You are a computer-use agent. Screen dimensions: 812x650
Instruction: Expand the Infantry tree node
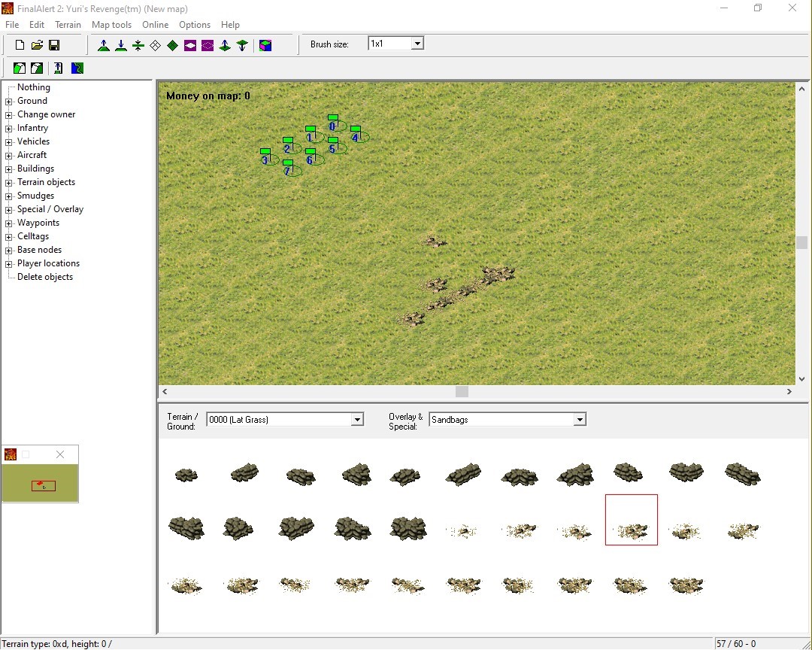9,129
